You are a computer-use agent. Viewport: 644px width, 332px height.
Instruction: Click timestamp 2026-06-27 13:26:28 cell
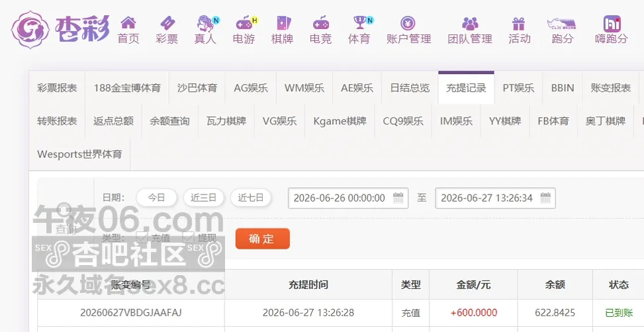(x=308, y=313)
